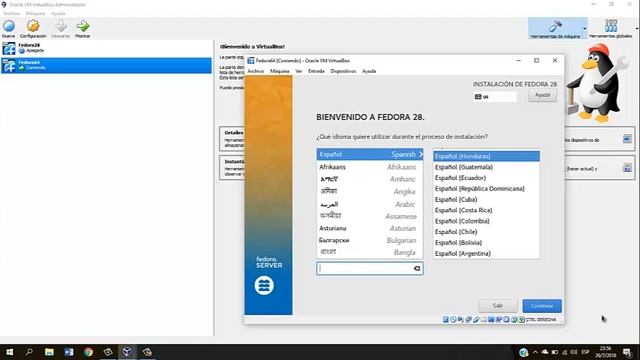
Task: Select Asturianu language row
Action: [370, 228]
